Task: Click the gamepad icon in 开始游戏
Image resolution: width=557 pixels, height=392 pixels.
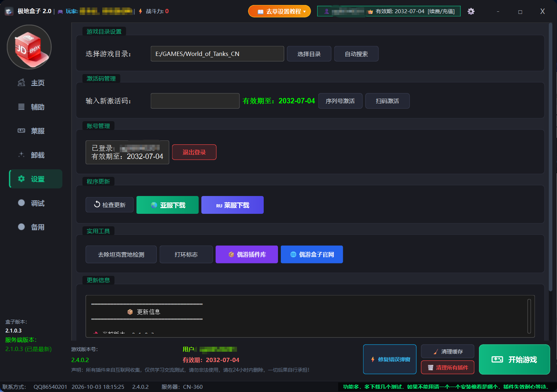Action: (x=497, y=359)
